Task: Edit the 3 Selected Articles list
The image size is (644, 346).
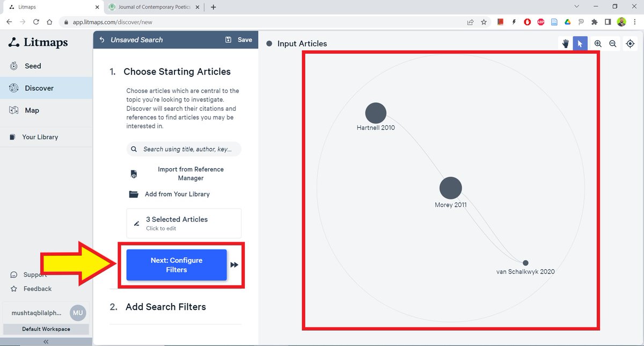Action: pos(184,223)
